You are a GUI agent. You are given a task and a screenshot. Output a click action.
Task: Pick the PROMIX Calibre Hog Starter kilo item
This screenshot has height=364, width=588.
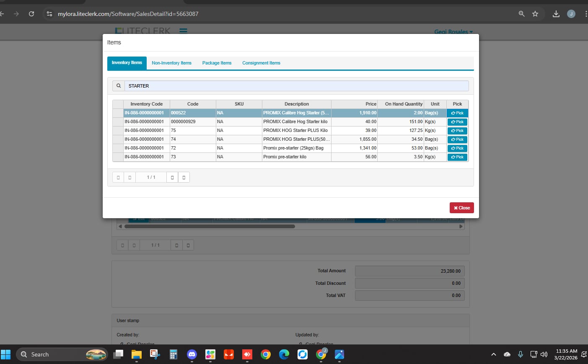point(457,122)
